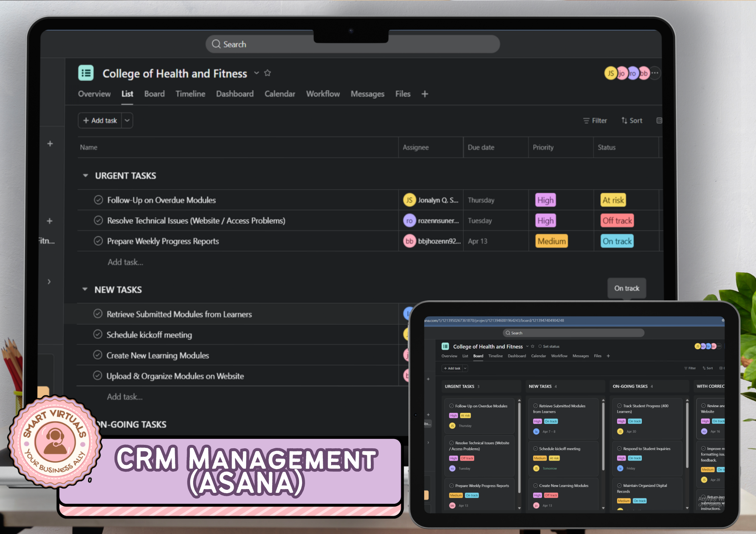Screen dimensions: 756x534
Task: Click the rozennsuner... assignee cell
Action: click(431, 221)
